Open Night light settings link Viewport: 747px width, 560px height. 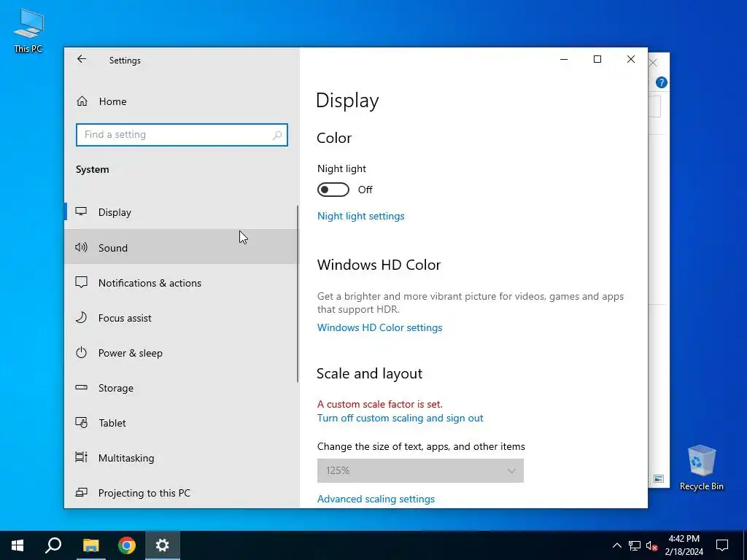tap(360, 216)
